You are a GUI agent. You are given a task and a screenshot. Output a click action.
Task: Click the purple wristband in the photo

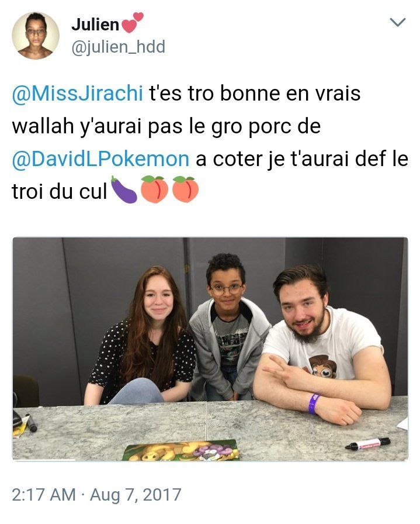pos(314,404)
